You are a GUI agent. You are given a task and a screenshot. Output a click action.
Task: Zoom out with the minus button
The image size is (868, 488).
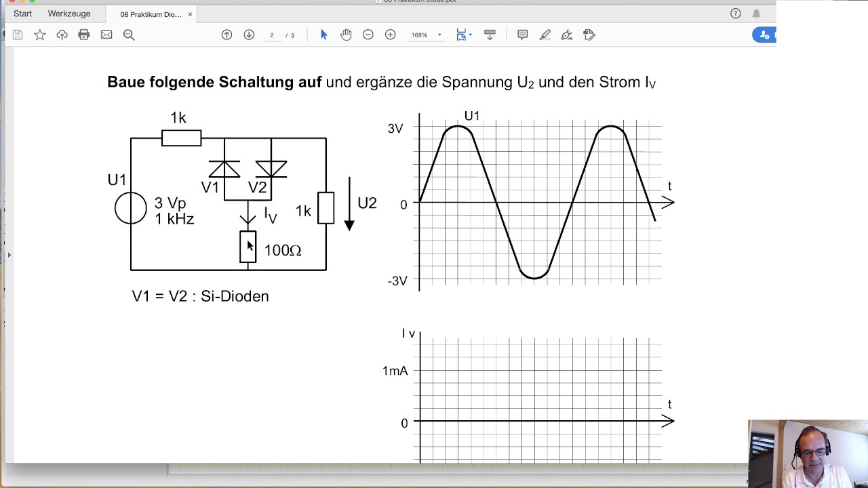(x=368, y=35)
